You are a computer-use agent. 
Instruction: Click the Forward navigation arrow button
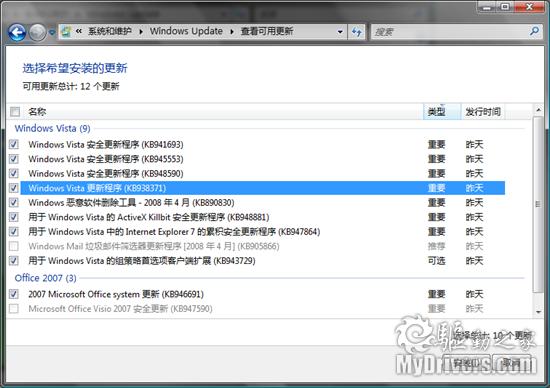click(37, 33)
